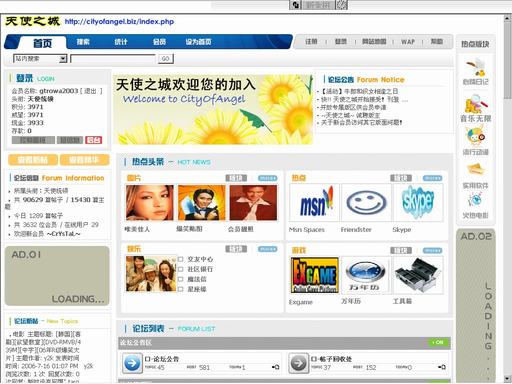This screenshot has height=384, width=512.
Task: Open the 爆笑贴图 funny picture thumbnail
Action: [202, 203]
